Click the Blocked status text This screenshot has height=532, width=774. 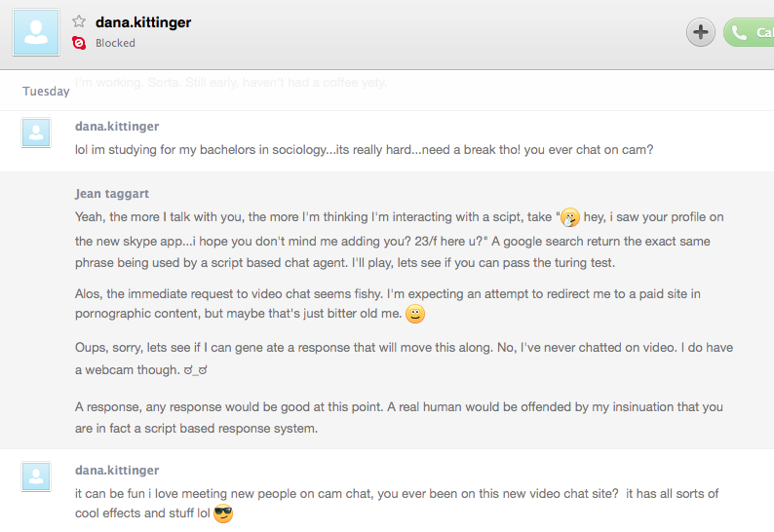tap(115, 43)
